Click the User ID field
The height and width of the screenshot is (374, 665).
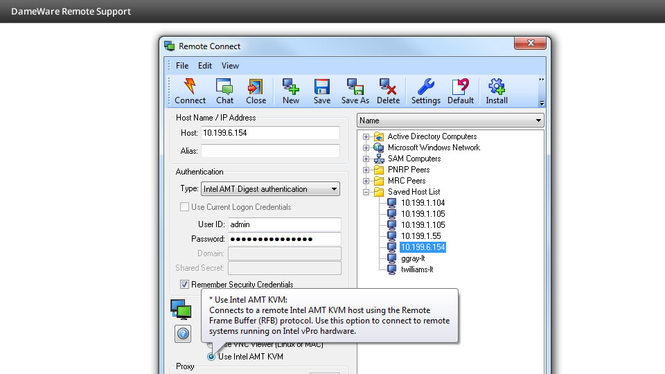[x=285, y=224]
